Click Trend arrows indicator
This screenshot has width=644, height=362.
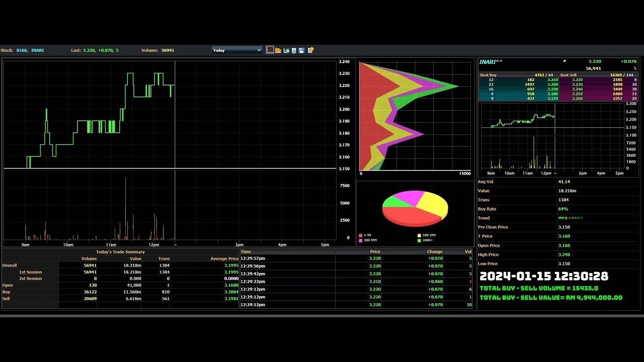point(571,218)
